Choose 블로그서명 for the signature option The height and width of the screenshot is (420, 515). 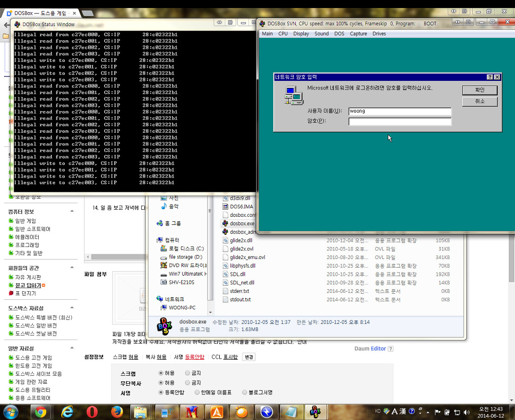click(244, 392)
